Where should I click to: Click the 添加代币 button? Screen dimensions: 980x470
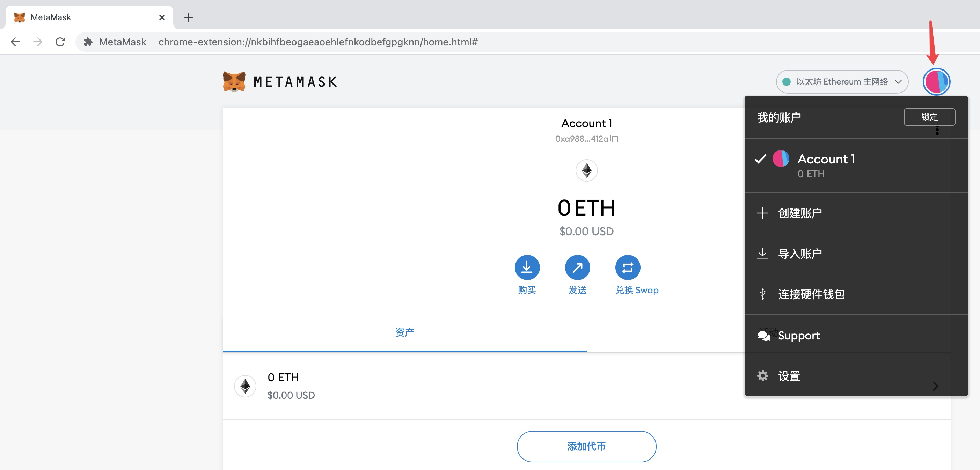coord(586,446)
